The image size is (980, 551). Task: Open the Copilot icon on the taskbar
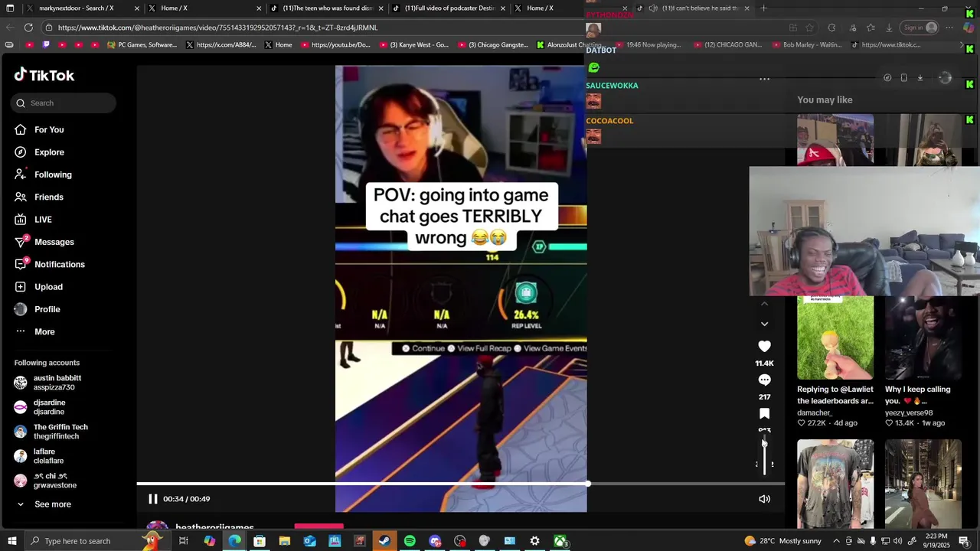[x=209, y=541]
